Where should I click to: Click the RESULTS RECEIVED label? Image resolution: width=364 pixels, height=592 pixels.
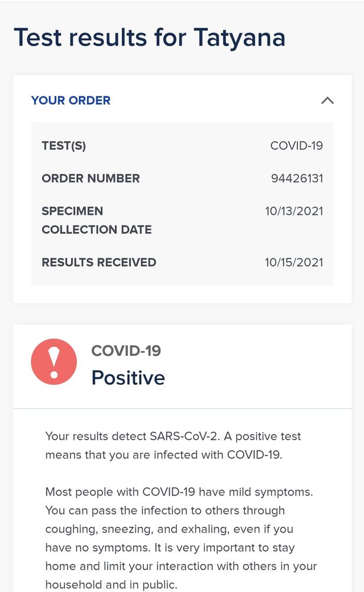(99, 262)
